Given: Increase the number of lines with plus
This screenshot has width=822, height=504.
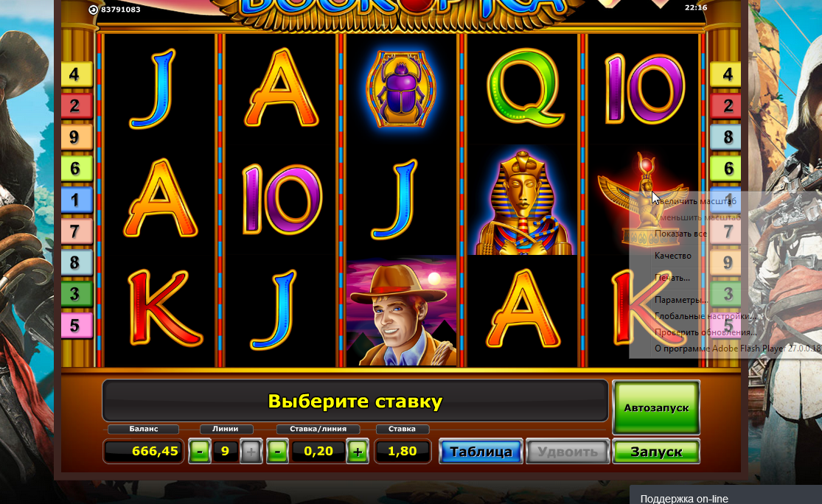Looking at the screenshot, I should click(251, 452).
